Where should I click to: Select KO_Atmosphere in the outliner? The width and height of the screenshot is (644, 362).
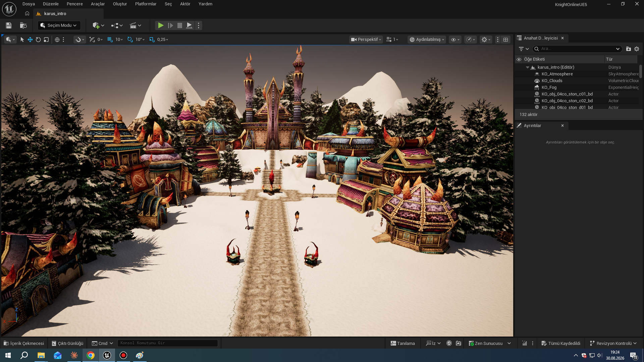pos(557,74)
